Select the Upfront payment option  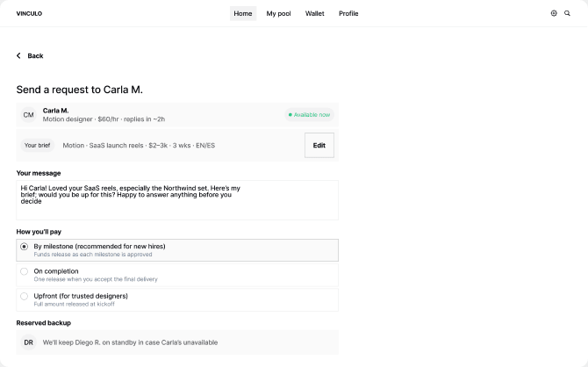pos(177,299)
